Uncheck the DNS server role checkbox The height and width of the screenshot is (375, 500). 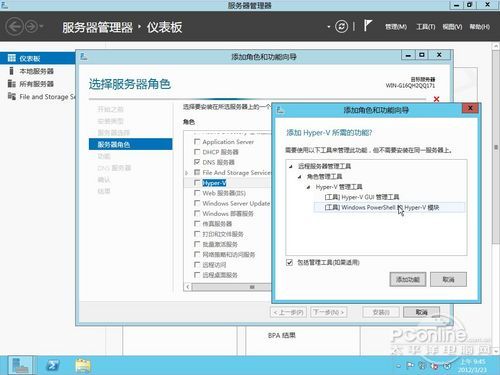[x=197, y=162]
